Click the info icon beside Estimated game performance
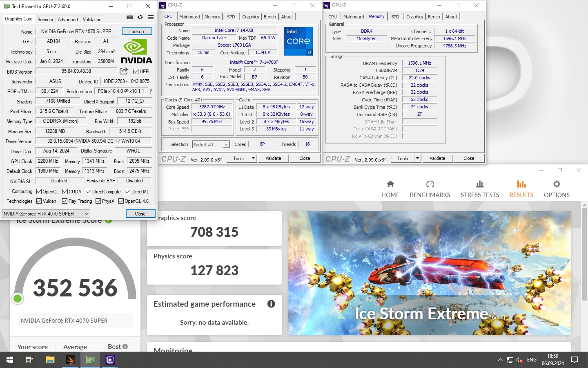The width and height of the screenshot is (588, 368). [271, 304]
